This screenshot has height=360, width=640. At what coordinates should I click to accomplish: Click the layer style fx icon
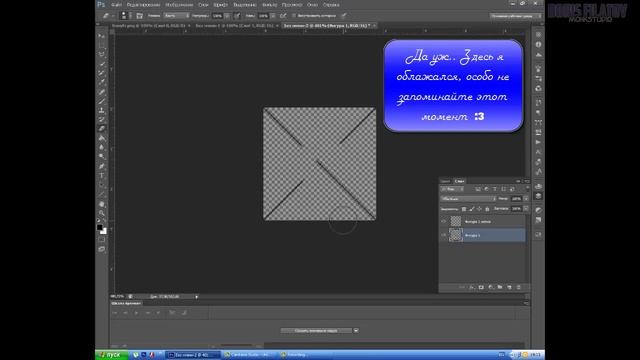click(471, 287)
